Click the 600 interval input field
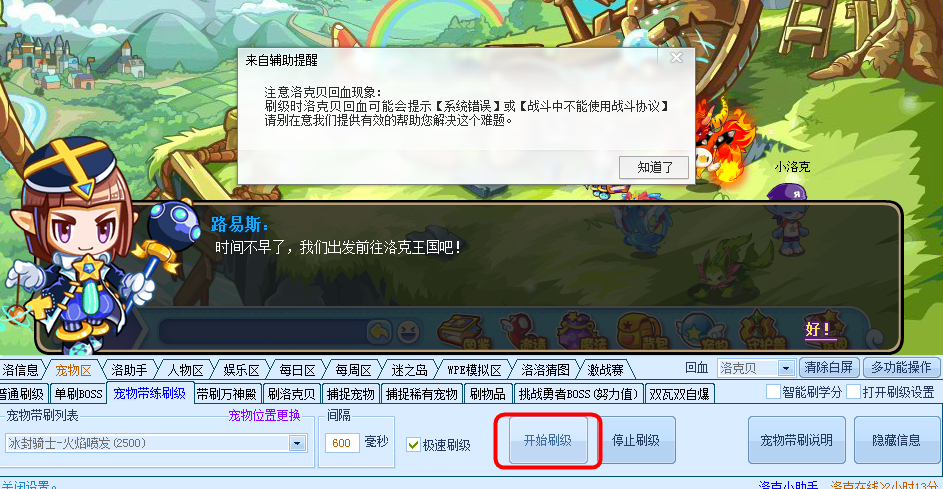The height and width of the screenshot is (489, 943). 342,443
